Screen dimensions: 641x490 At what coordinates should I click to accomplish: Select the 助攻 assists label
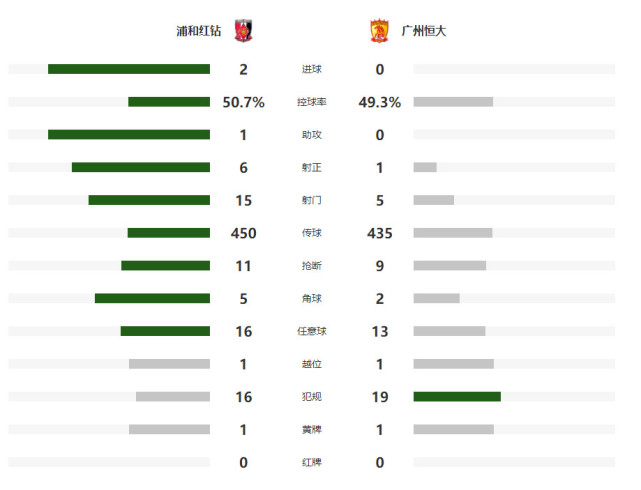(x=312, y=134)
